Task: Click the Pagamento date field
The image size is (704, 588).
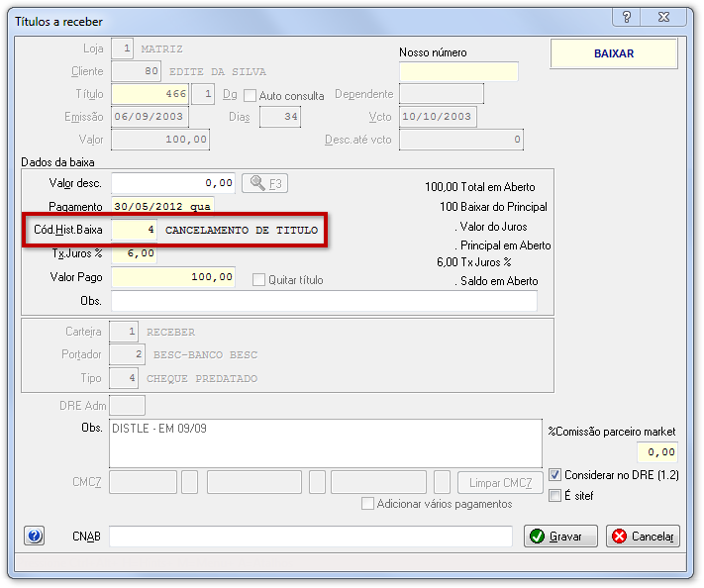Action: 162,206
